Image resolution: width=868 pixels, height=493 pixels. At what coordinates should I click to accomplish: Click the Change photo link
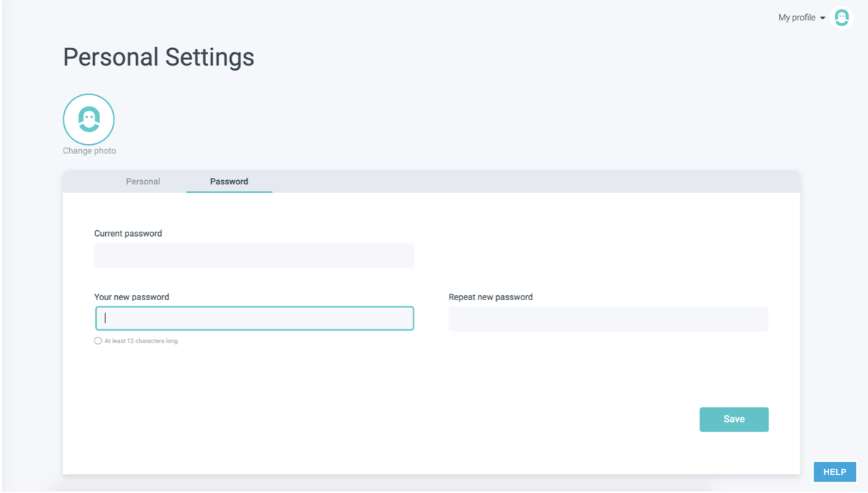coord(90,151)
